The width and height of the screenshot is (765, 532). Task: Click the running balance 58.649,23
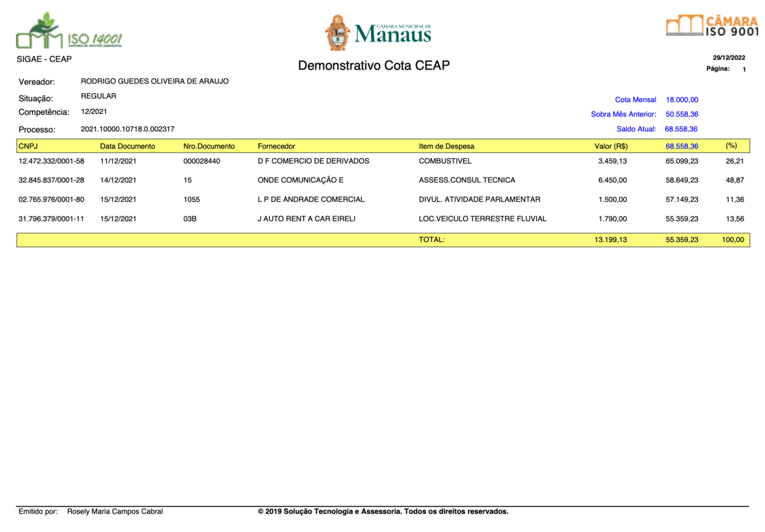point(682,180)
